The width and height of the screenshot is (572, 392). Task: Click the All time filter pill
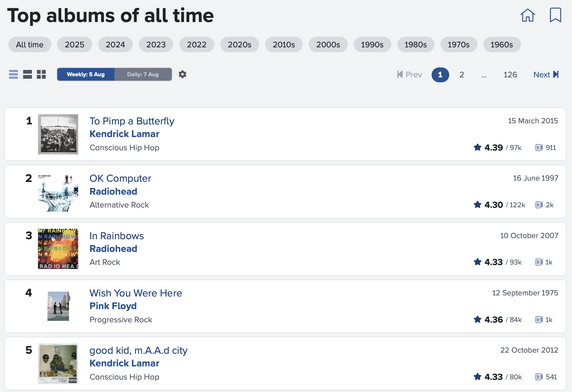point(30,45)
